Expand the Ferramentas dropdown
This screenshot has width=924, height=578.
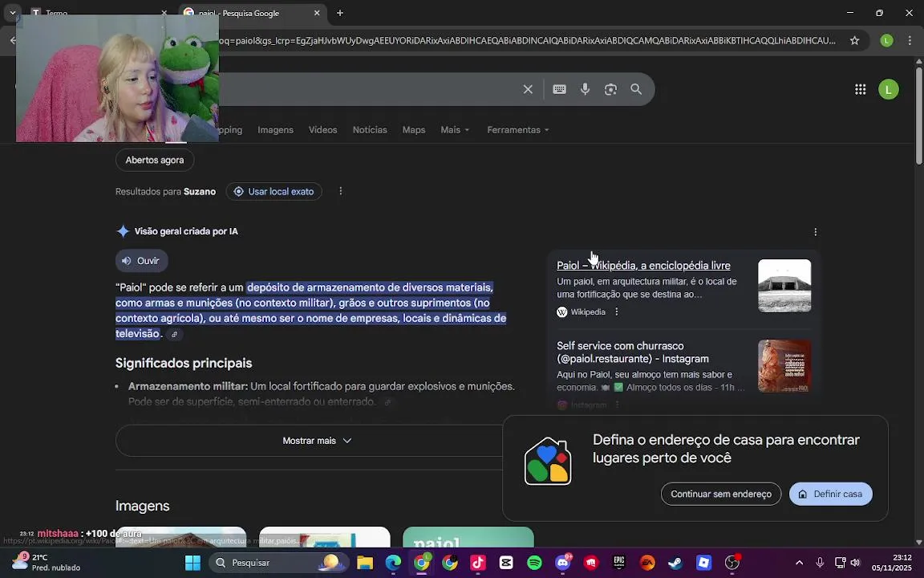518,130
